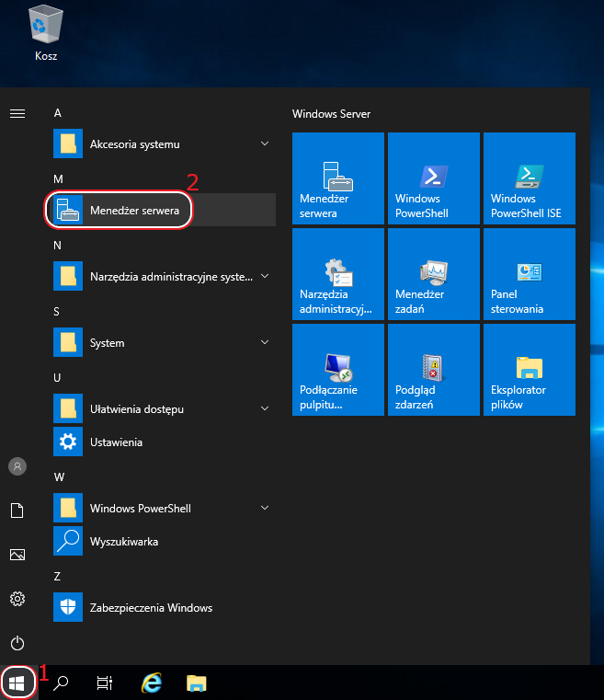The height and width of the screenshot is (700, 604).
Task: Click the Start button on the taskbar
Action: click(17, 683)
